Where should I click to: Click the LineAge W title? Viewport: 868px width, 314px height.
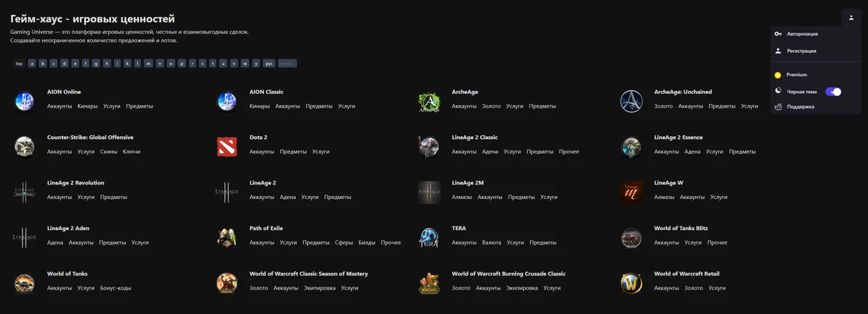click(x=668, y=183)
